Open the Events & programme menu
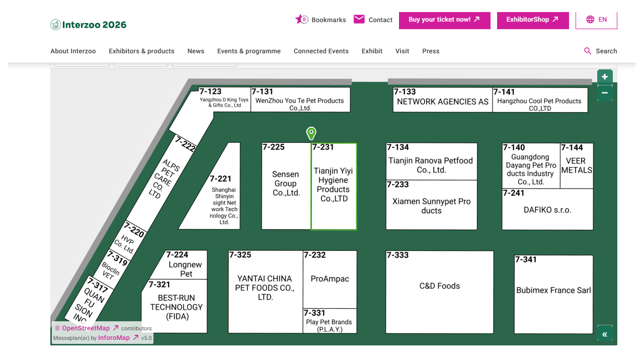Viewport: 644px width, 362px height. 249,51
